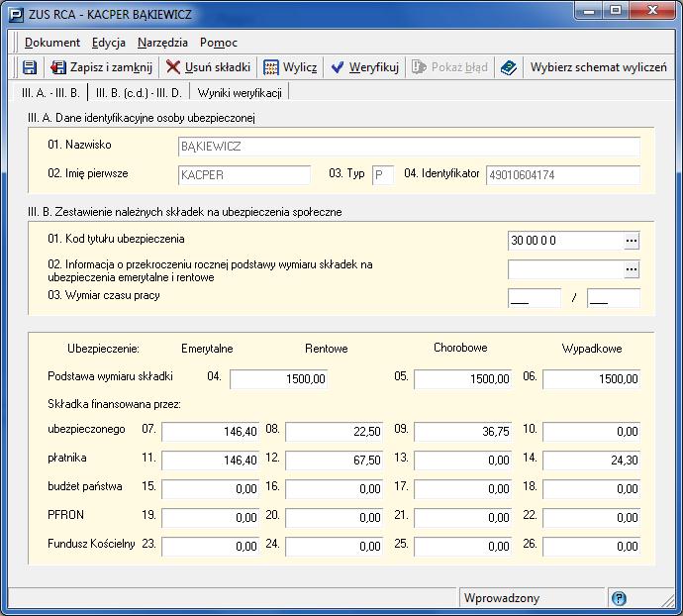
Task: Open the Edycja menu
Action: [x=108, y=43]
